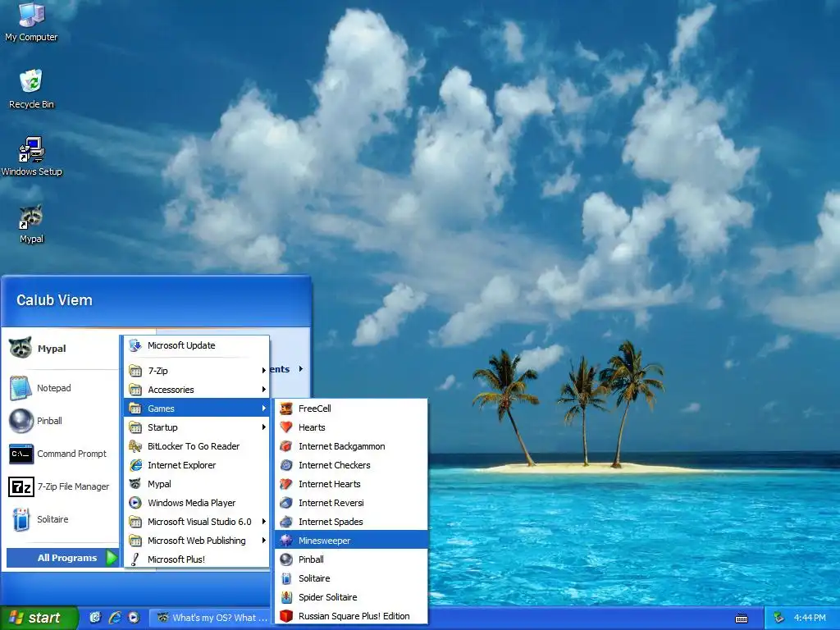Screen dimensions: 840x630
Task: Click the Microsoft Update text label
Action: (181, 345)
